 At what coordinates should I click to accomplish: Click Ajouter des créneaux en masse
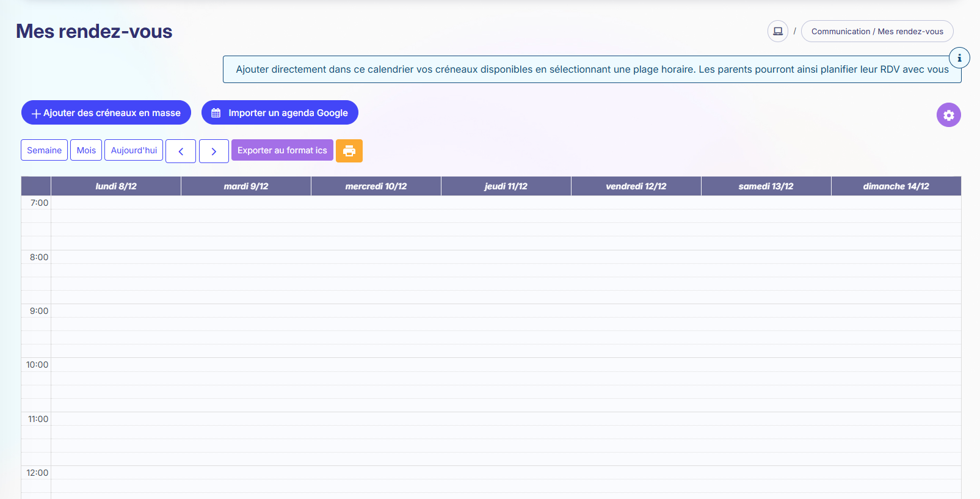(x=106, y=113)
